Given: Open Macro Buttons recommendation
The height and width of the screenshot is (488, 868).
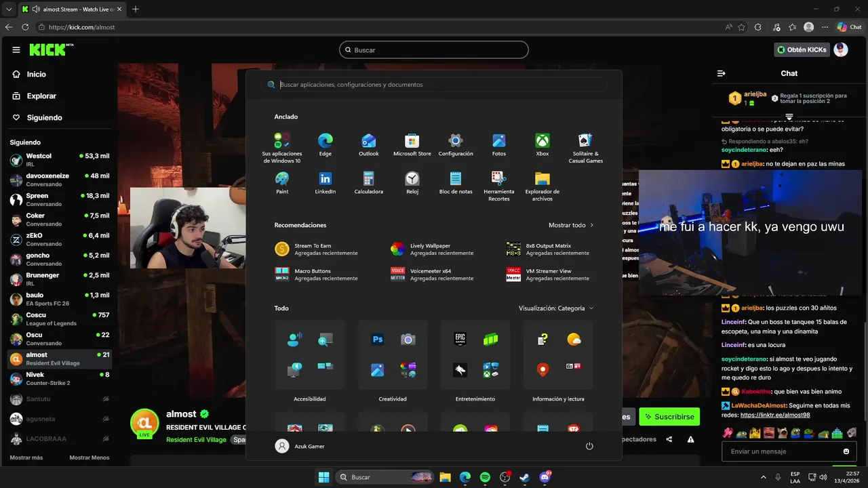Looking at the screenshot, I should (317, 274).
